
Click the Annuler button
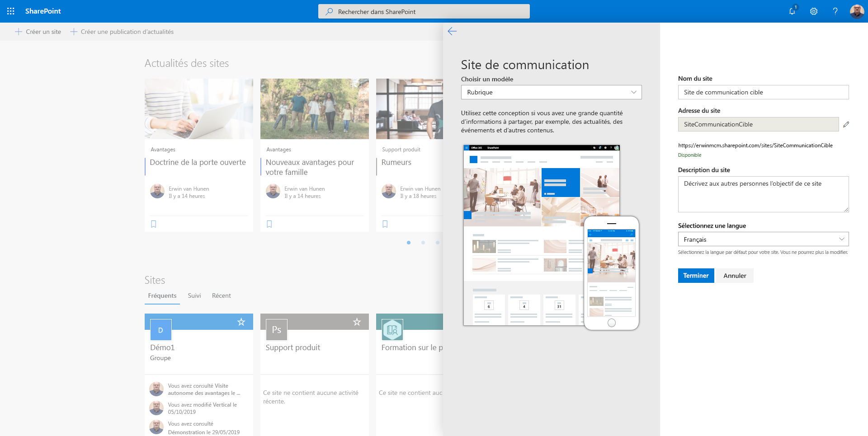[x=734, y=275]
